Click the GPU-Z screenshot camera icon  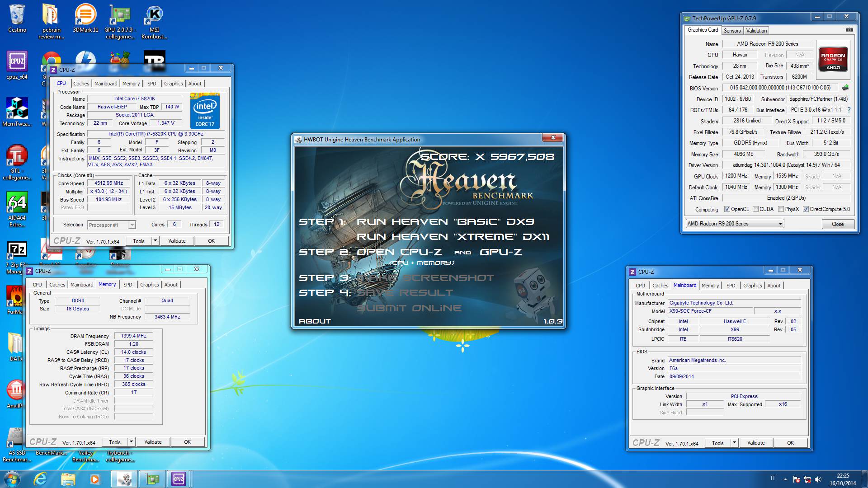[x=849, y=30]
